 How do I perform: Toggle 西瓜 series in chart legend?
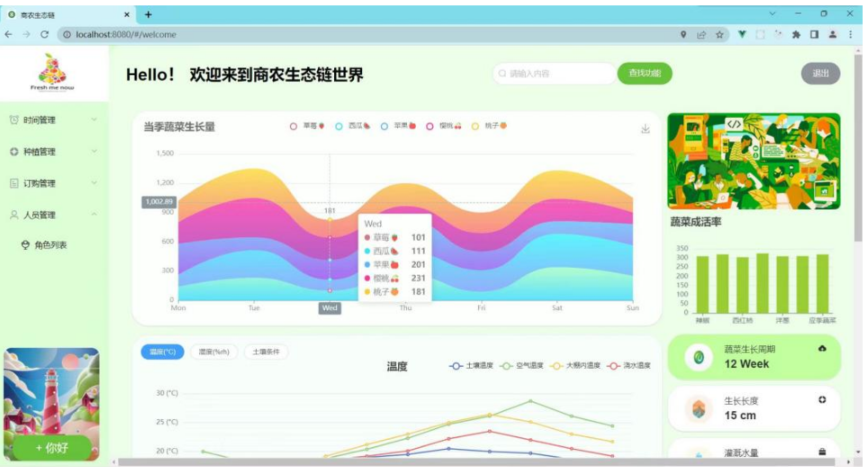353,126
